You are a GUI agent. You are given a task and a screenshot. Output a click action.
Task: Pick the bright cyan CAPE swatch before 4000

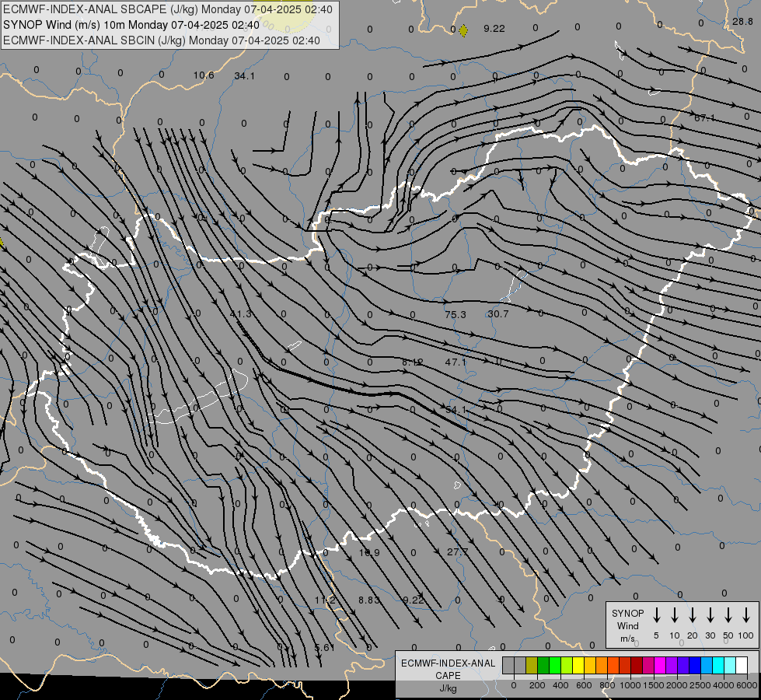[719, 665]
